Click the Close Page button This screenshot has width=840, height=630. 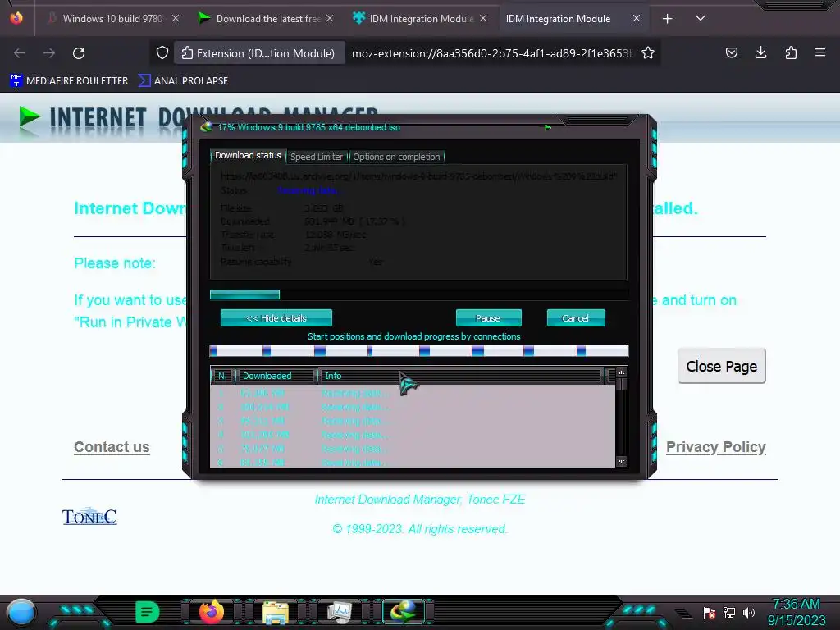click(x=722, y=367)
